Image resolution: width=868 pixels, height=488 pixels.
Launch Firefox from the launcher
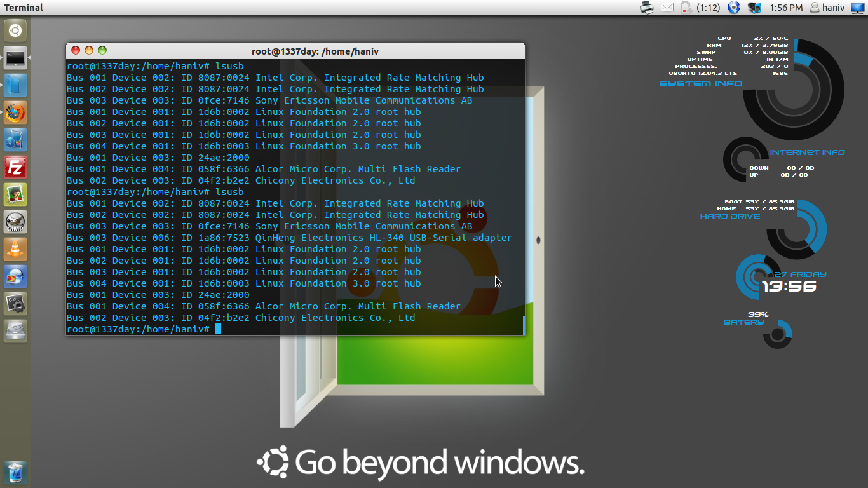15,112
